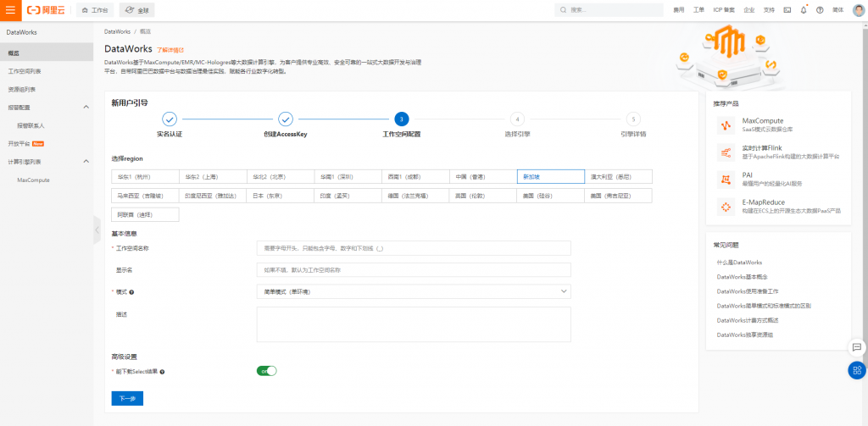Open the user avatar menu
This screenshot has height=426, width=868.
coord(859,10)
